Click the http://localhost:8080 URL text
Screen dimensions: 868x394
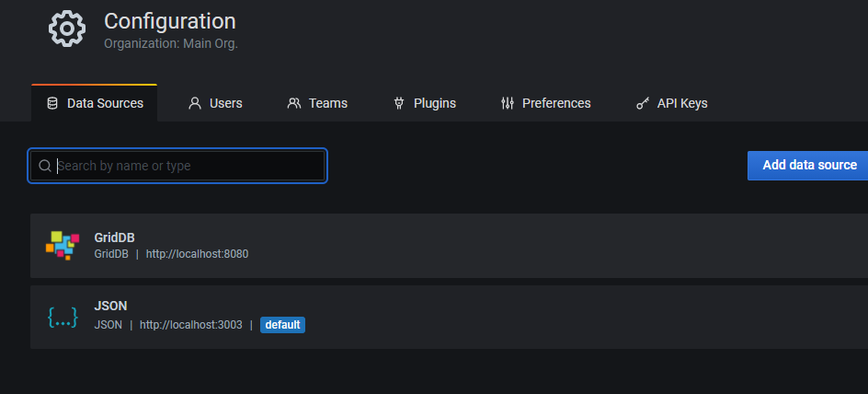tap(197, 254)
